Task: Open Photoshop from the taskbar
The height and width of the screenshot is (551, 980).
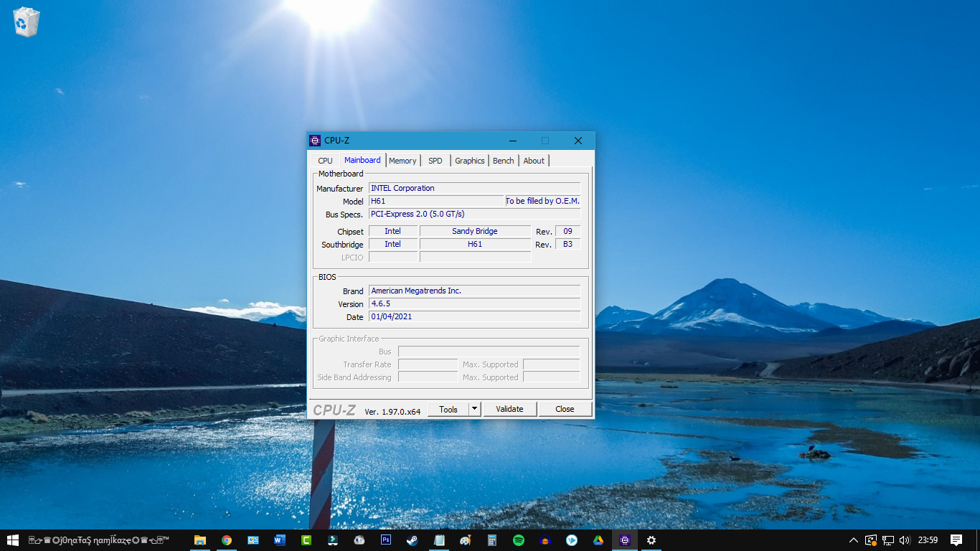Action: coord(386,540)
